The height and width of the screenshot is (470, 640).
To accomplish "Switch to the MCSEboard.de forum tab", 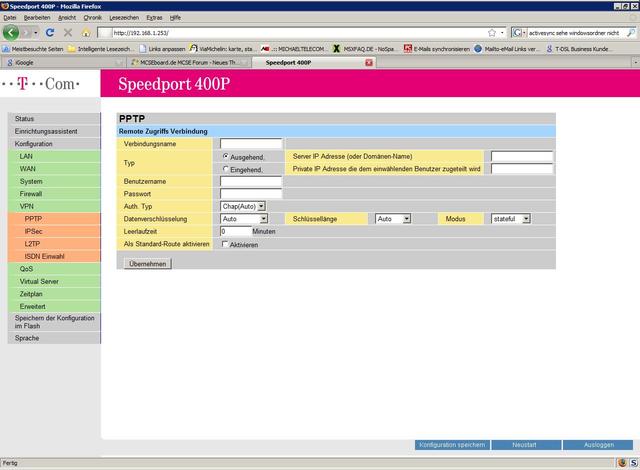I will [188, 62].
